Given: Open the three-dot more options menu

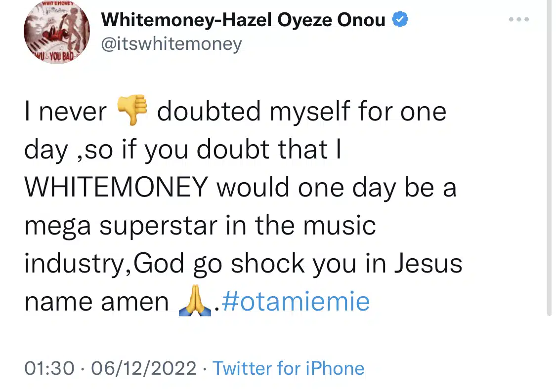Looking at the screenshot, I should (x=519, y=19).
